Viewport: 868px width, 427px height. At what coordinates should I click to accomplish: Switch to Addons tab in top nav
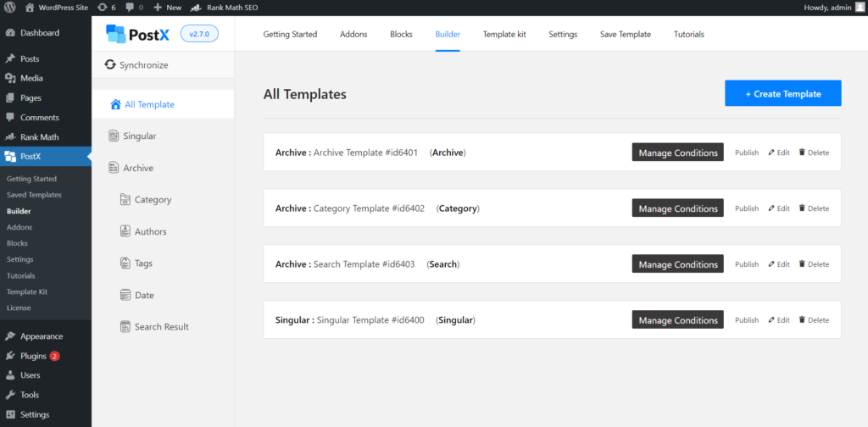click(353, 34)
